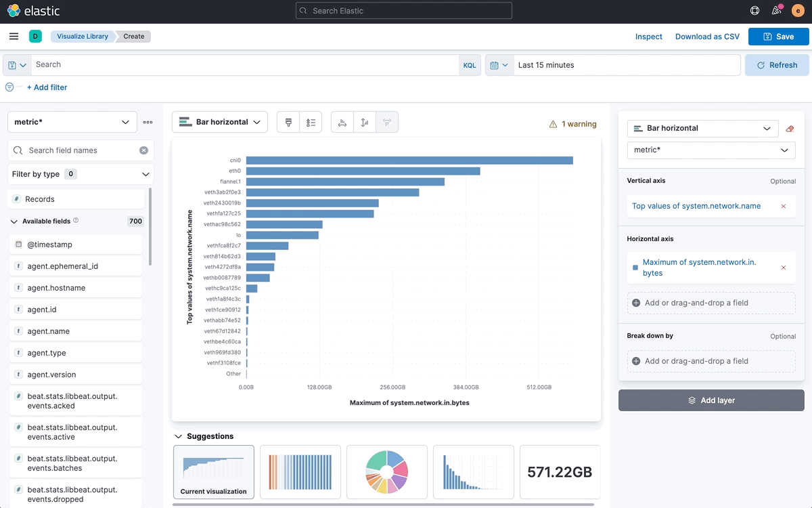This screenshot has width=812, height=508.
Task: Clear the Search field names input
Action: click(143, 150)
